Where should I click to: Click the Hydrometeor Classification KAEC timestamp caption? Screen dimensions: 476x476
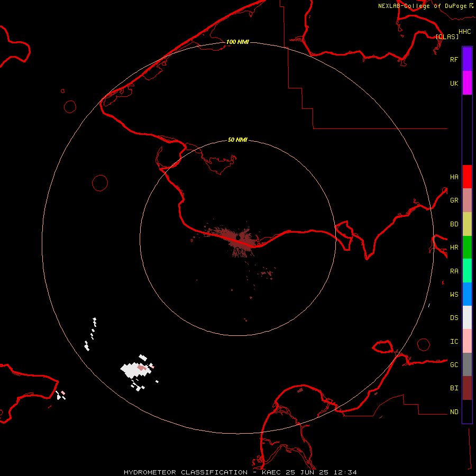(x=240, y=472)
